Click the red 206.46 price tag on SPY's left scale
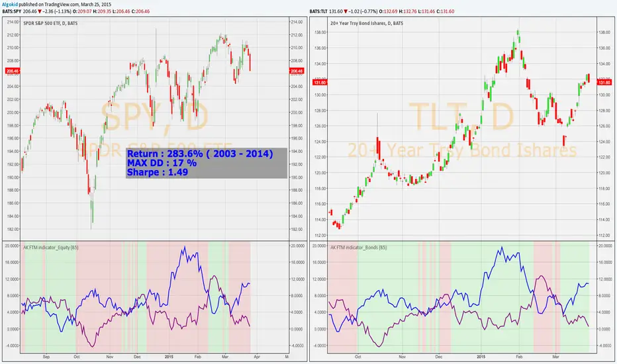The width and height of the screenshot is (617, 364). pos(12,71)
